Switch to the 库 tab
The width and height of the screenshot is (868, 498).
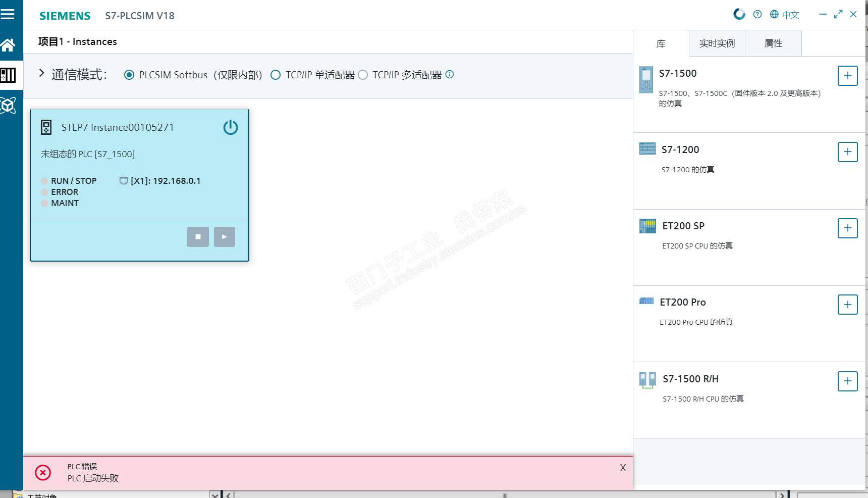coord(661,43)
